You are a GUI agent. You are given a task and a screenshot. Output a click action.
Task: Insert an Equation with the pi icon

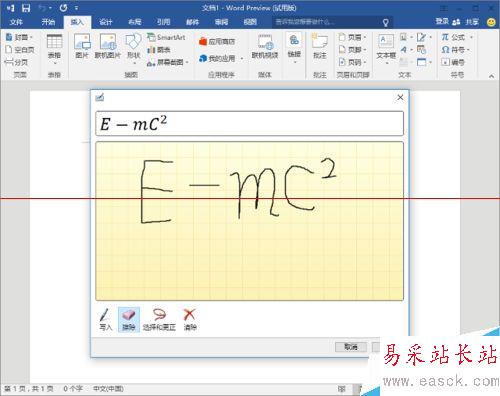pos(453,37)
